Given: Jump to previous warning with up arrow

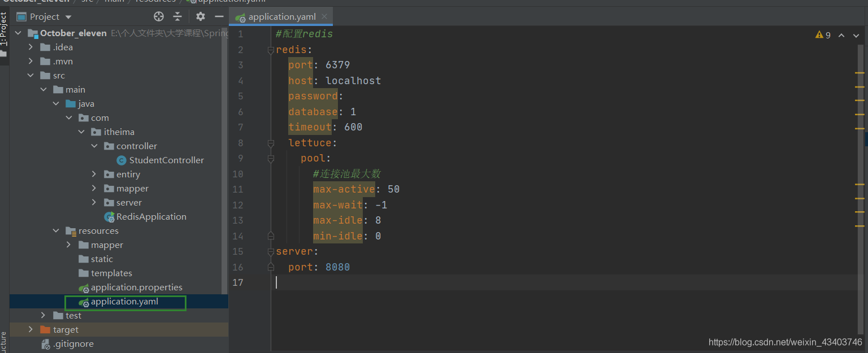Looking at the screenshot, I should pyautogui.click(x=841, y=34).
